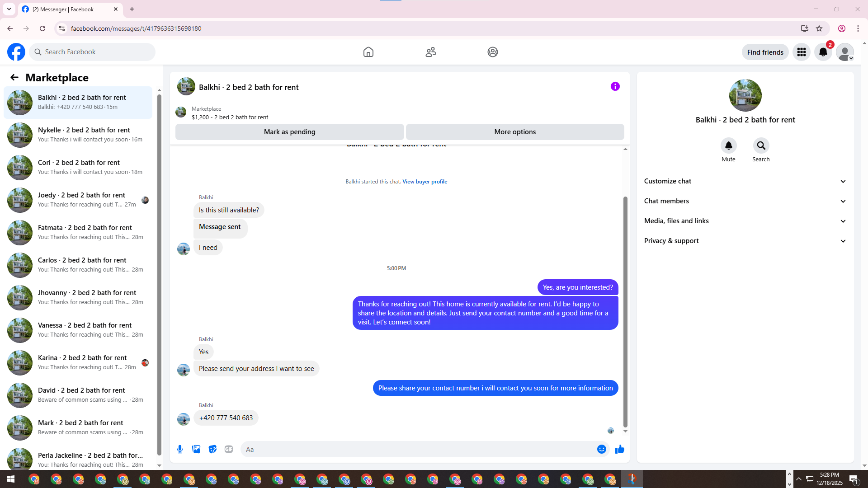This screenshot has height=488, width=868.
Task: Show hidden system tray icons
Action: coord(798,479)
